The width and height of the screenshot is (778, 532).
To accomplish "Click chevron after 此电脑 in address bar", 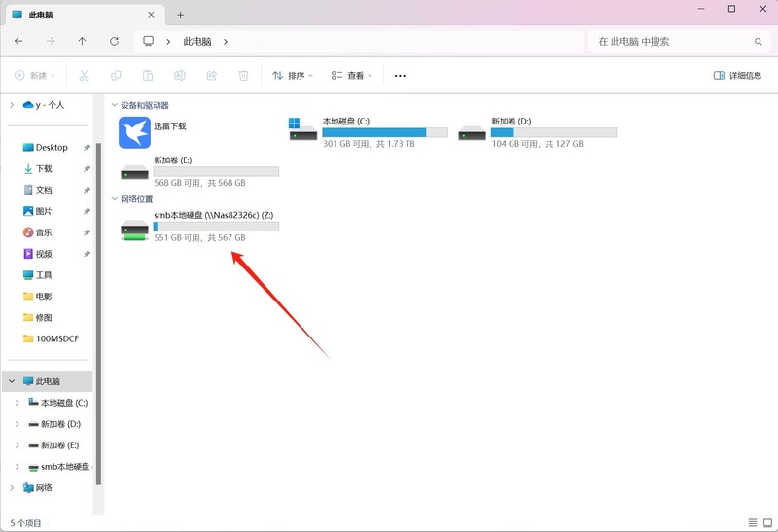I will click(226, 42).
